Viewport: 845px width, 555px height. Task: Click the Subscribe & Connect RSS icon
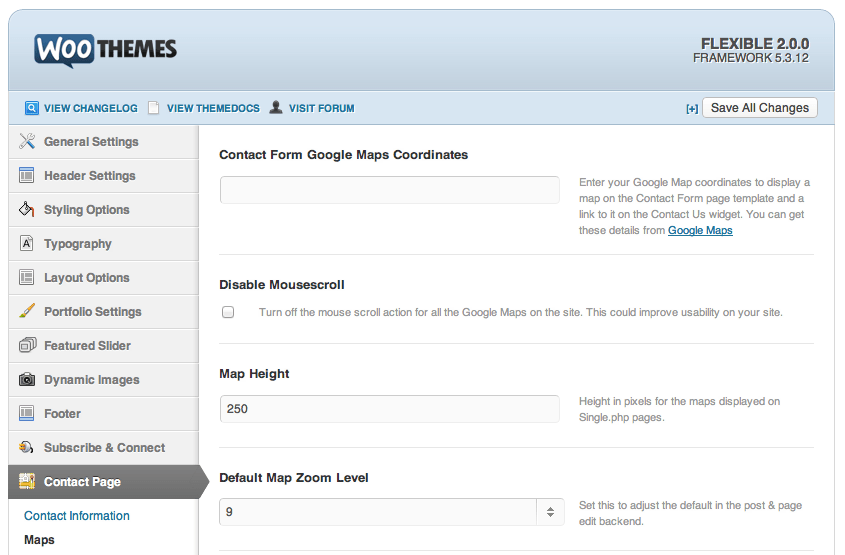point(27,447)
